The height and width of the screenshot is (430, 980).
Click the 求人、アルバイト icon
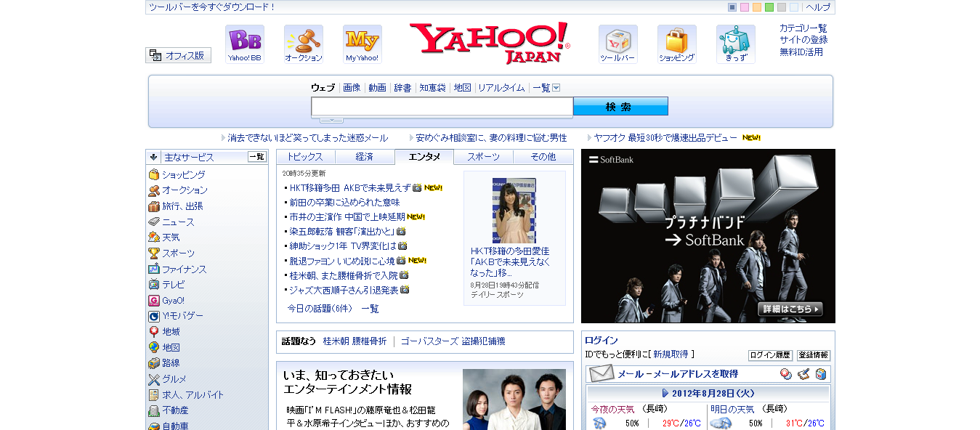154,395
